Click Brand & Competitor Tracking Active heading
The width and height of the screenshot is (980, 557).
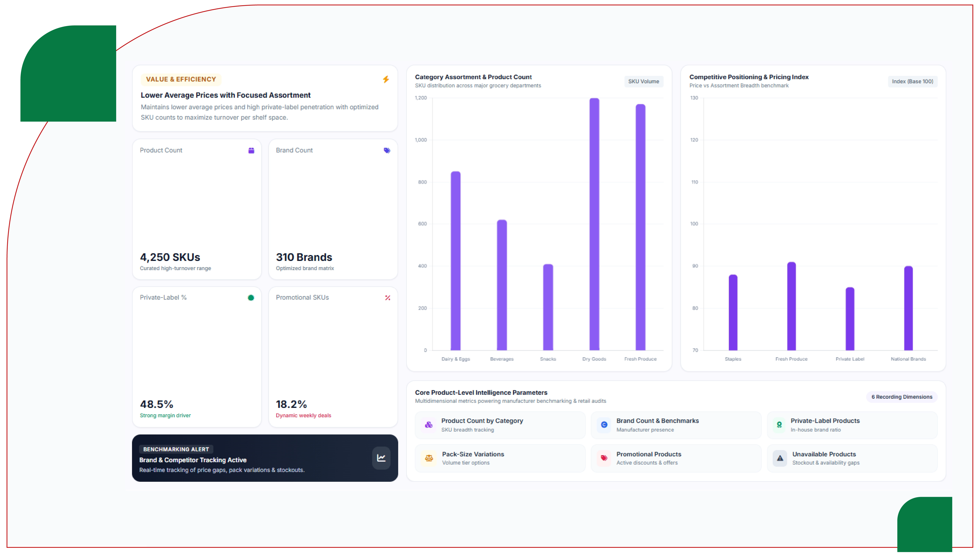pos(193,460)
